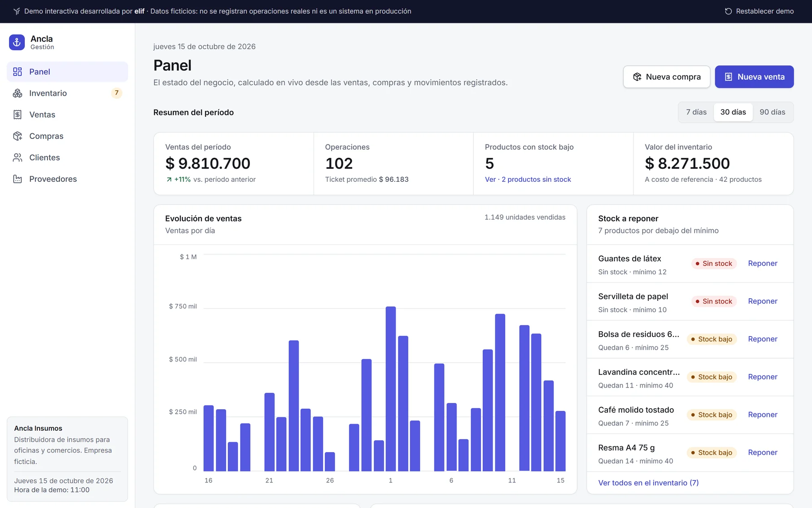Navigate to Compras
812x508 pixels.
67,136
